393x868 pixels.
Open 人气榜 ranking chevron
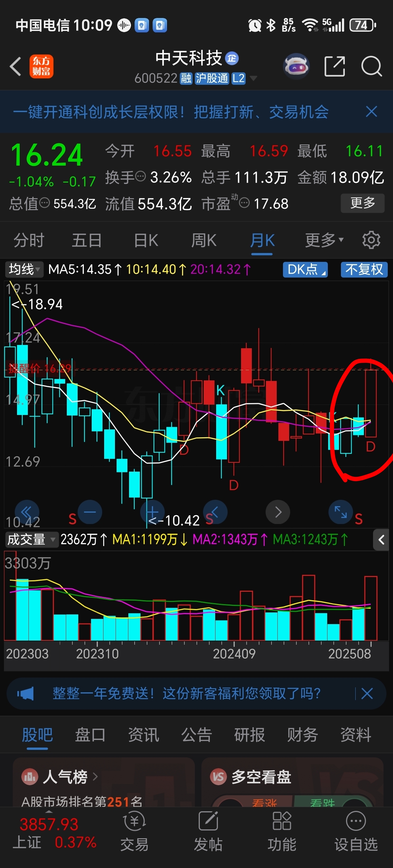pos(95,777)
